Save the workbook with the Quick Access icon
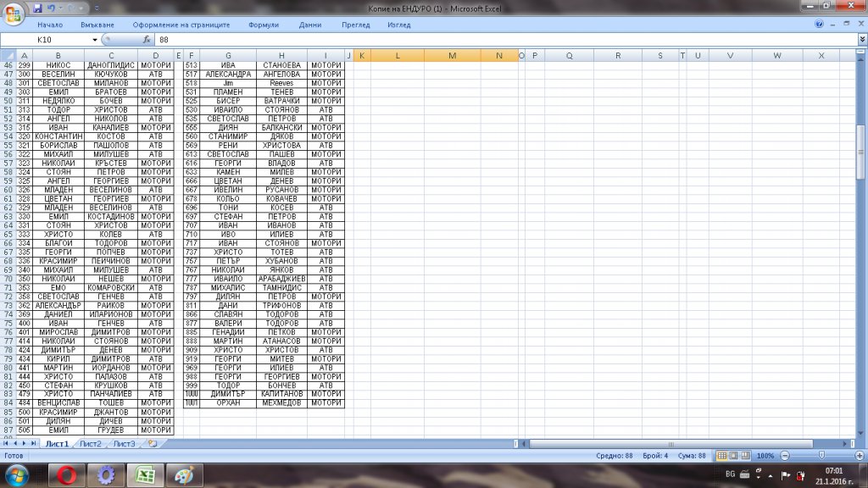The height and width of the screenshot is (488, 868). point(37,8)
